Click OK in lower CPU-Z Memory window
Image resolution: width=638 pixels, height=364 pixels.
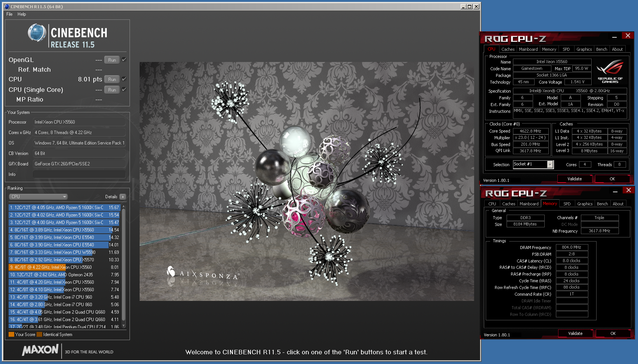[613, 333]
